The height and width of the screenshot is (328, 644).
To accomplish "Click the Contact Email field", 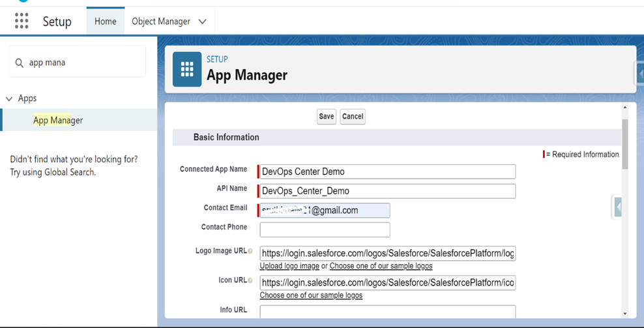I will [325, 211].
